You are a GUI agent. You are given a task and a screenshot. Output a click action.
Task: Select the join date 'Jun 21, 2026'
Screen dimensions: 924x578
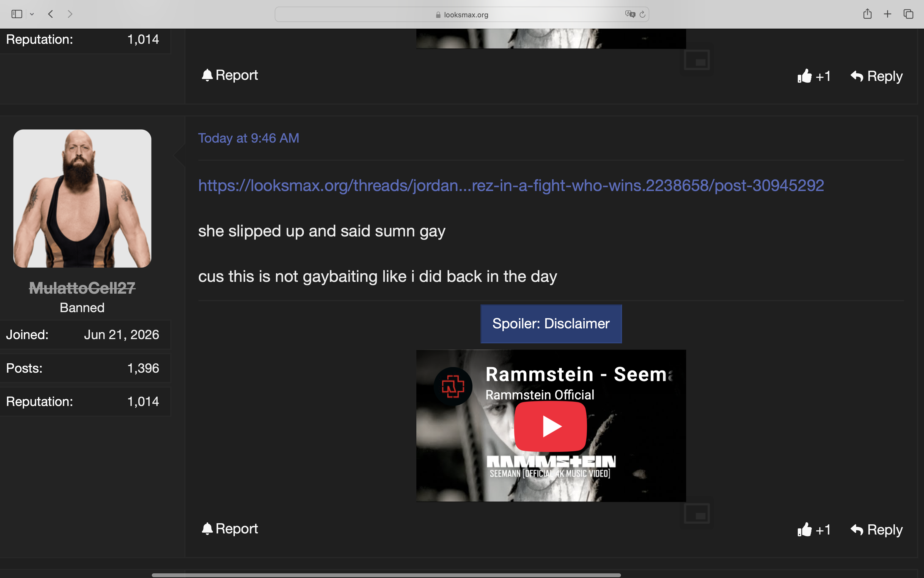coord(122,335)
